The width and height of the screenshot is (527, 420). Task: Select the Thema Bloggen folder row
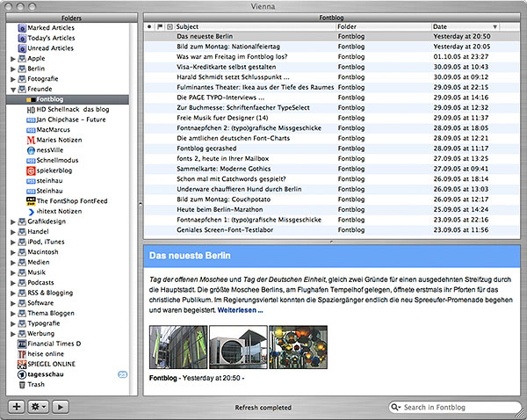pyautogui.click(x=68, y=313)
